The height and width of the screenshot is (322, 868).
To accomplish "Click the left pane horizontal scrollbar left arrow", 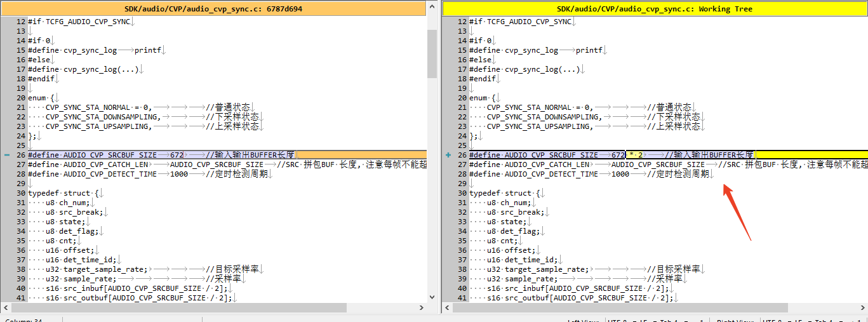I will (x=6, y=307).
